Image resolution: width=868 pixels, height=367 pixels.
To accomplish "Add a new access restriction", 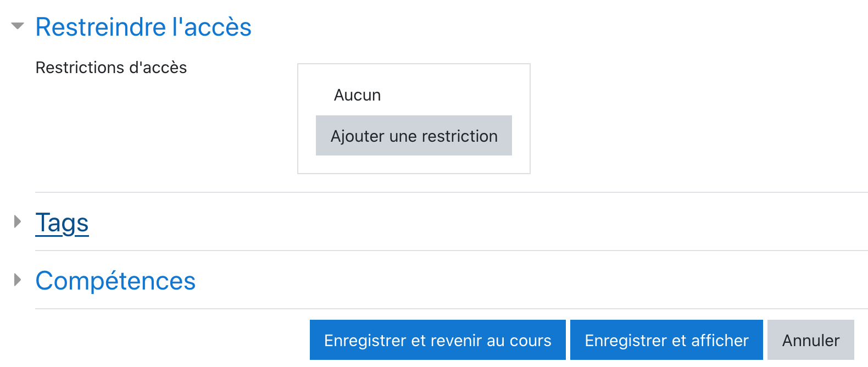I will pyautogui.click(x=414, y=136).
